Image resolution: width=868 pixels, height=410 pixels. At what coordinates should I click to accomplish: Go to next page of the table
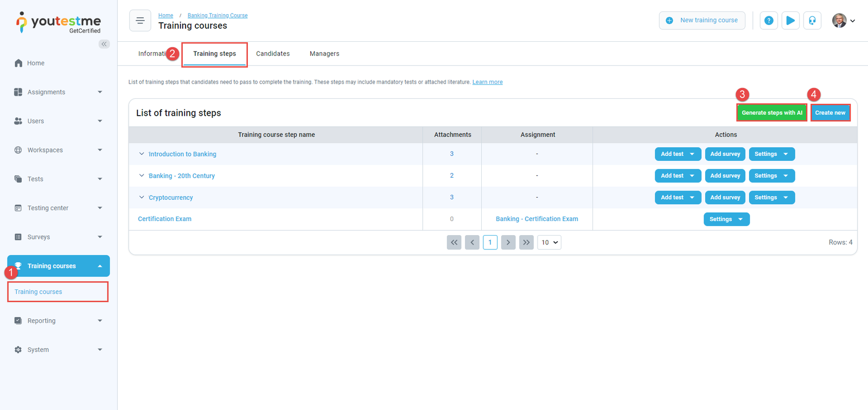pyautogui.click(x=508, y=242)
